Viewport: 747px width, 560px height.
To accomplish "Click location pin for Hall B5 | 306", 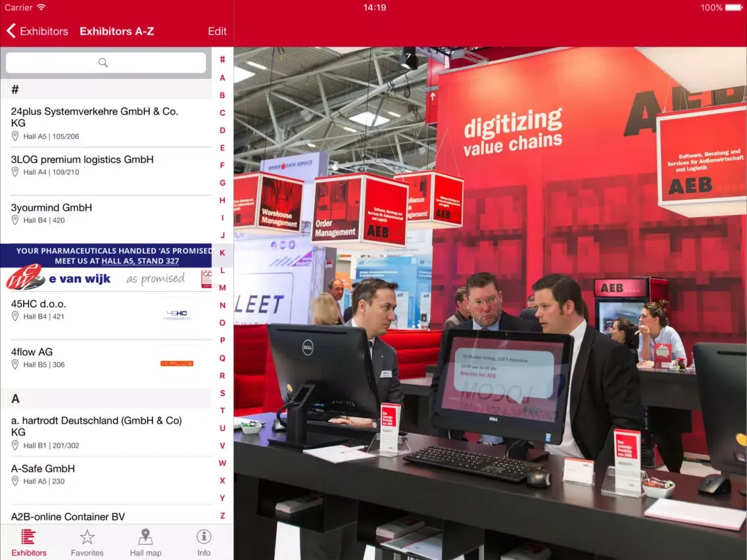I will [x=15, y=364].
